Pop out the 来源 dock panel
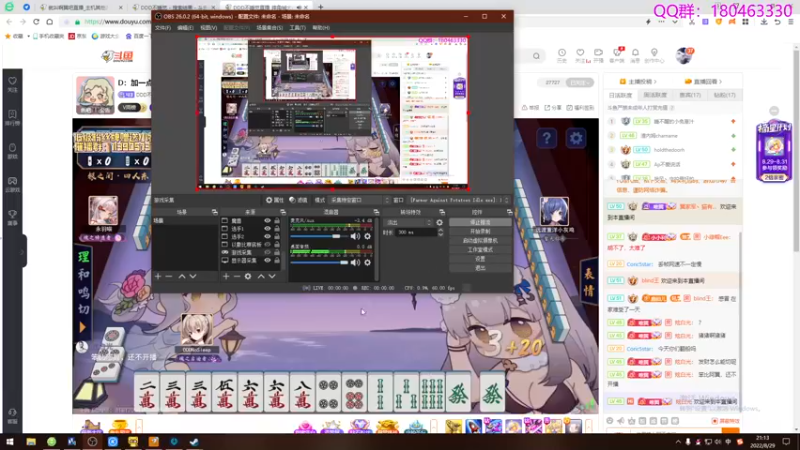 [x=283, y=212]
